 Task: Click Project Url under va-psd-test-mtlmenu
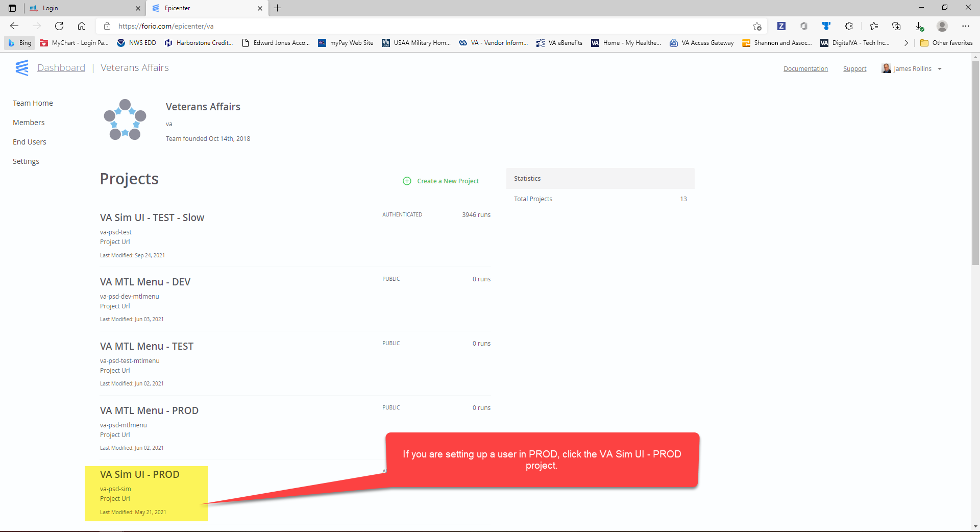point(115,371)
